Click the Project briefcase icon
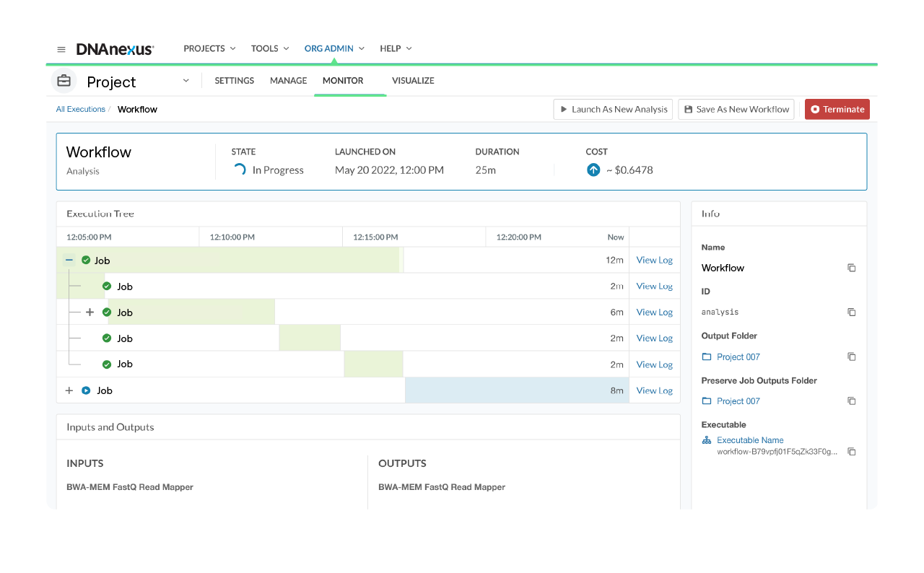Screen dimensions: 924x573 [64, 80]
